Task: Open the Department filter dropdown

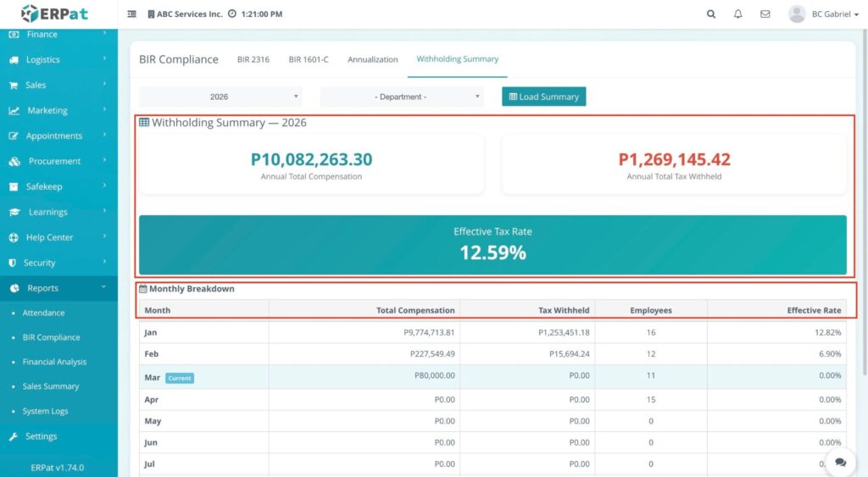Action: pyautogui.click(x=401, y=97)
